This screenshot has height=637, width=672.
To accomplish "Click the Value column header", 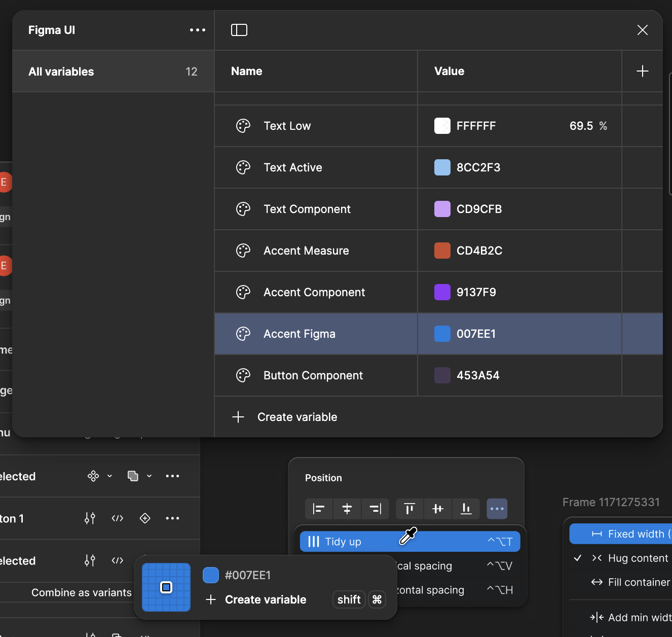I will 449,71.
